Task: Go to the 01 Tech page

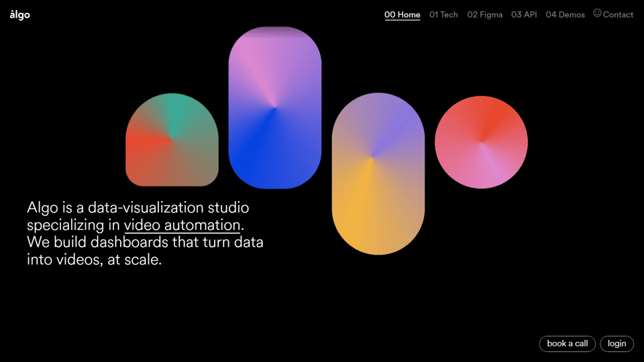Action: [x=443, y=15]
